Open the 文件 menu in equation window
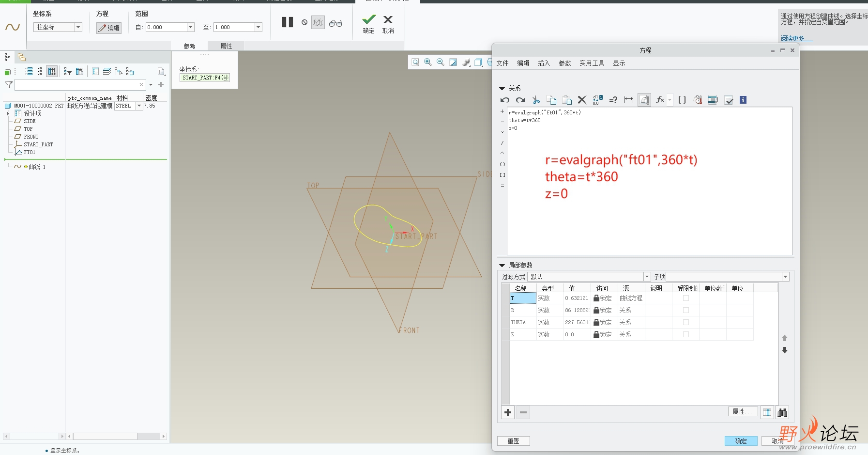Image resolution: width=868 pixels, height=455 pixels. pyautogui.click(x=503, y=63)
